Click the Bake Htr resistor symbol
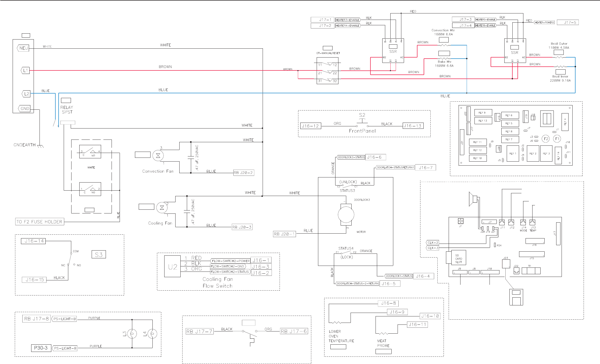This screenshot has height=364, width=600. click(x=444, y=58)
